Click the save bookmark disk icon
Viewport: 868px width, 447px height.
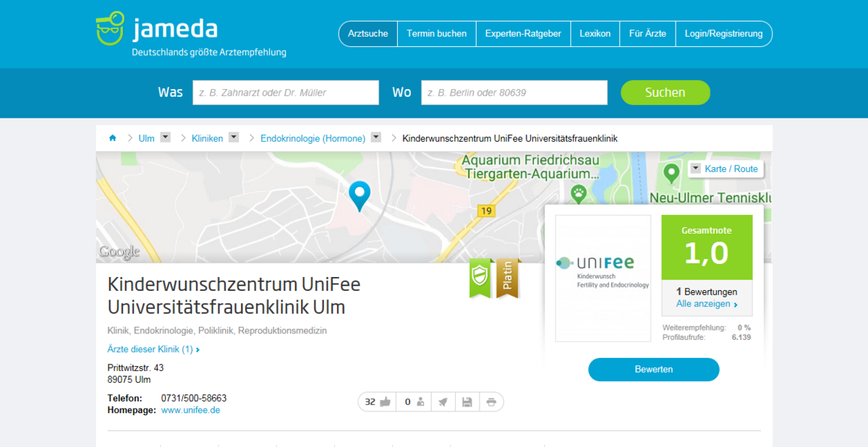[467, 401]
